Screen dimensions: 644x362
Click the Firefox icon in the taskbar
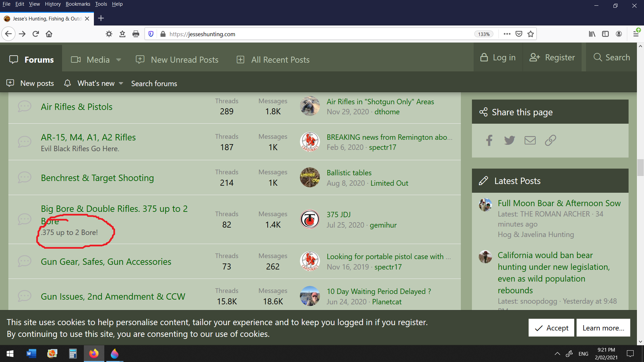(x=94, y=354)
